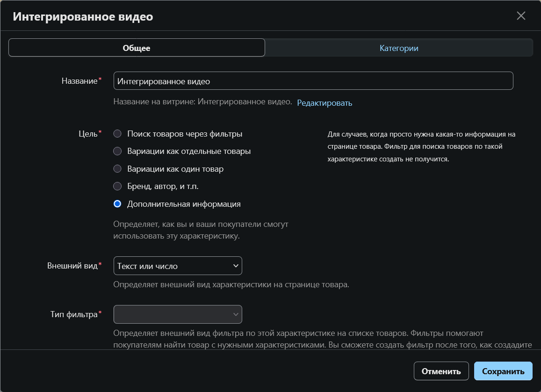
Task: Click the dialog title Интегрированное видео
Action: click(83, 17)
